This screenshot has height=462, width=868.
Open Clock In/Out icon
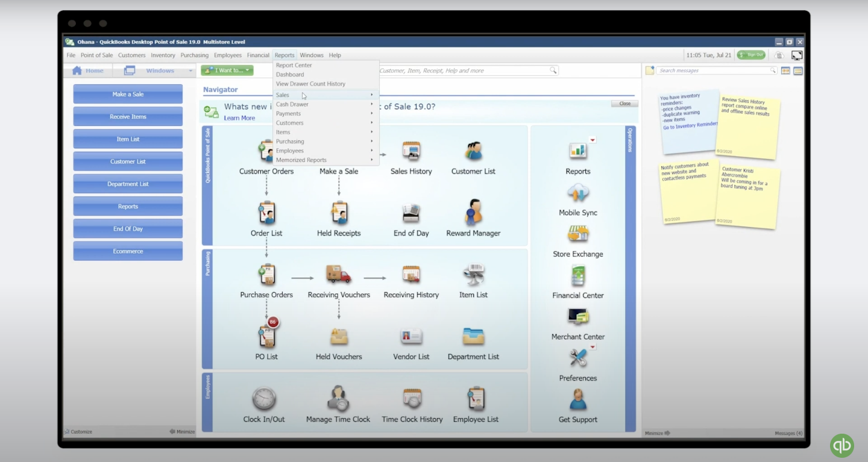tap(264, 399)
